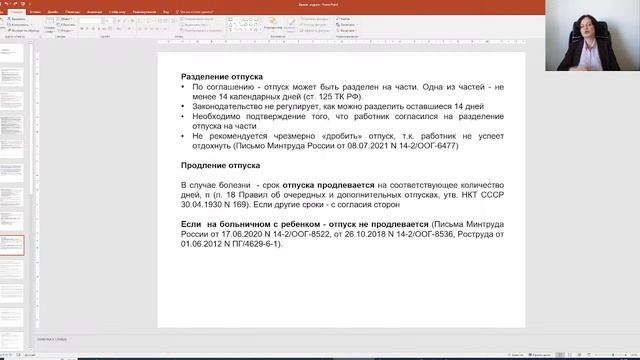Screen dimensions: 640x360
Task: Open the slide Layout (Макет) dropdown
Action: [64, 19]
